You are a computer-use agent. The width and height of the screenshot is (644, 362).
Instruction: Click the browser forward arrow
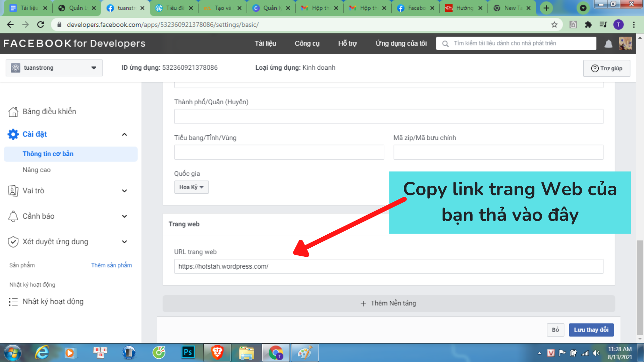pyautogui.click(x=25, y=24)
